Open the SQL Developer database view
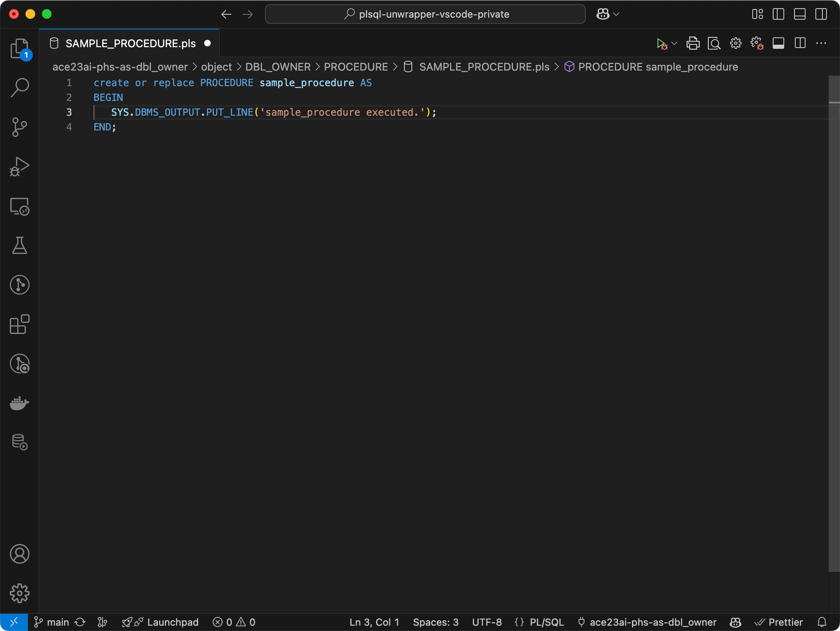This screenshot has height=631, width=840. pyautogui.click(x=19, y=442)
